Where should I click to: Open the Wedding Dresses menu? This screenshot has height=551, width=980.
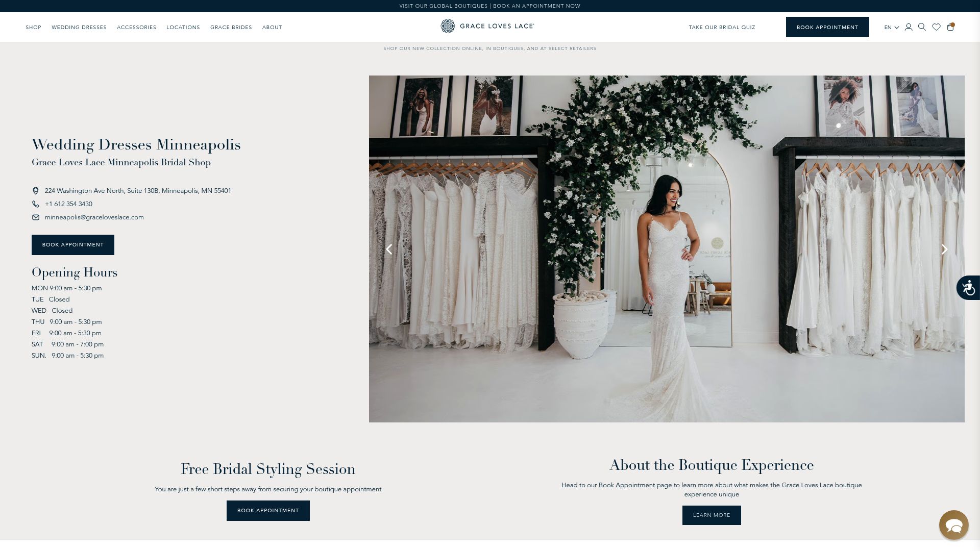(x=79, y=28)
